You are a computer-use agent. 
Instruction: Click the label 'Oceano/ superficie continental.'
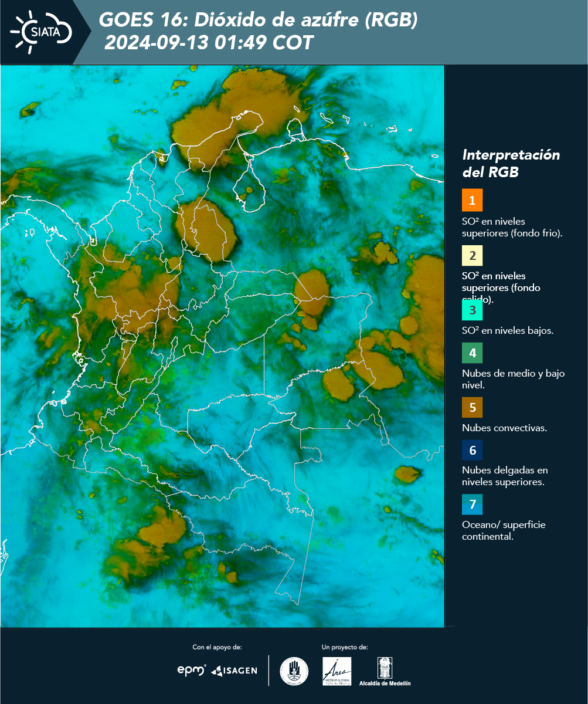point(504,530)
